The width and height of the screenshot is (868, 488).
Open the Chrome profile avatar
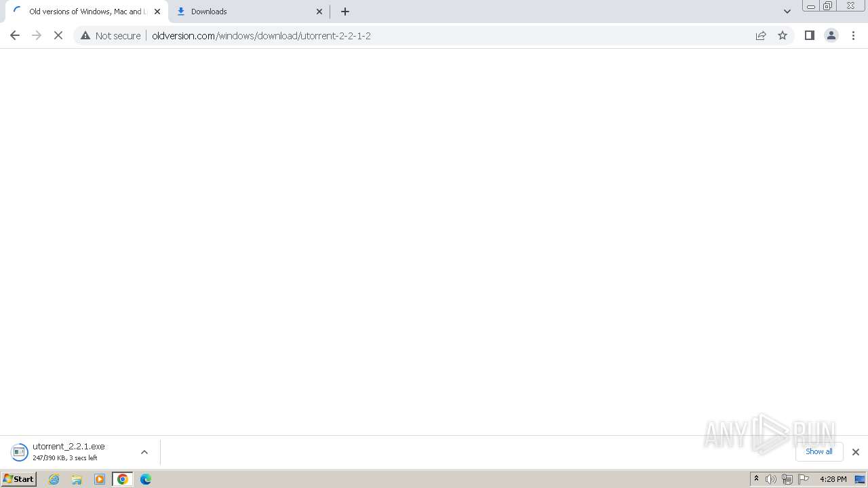tap(831, 35)
